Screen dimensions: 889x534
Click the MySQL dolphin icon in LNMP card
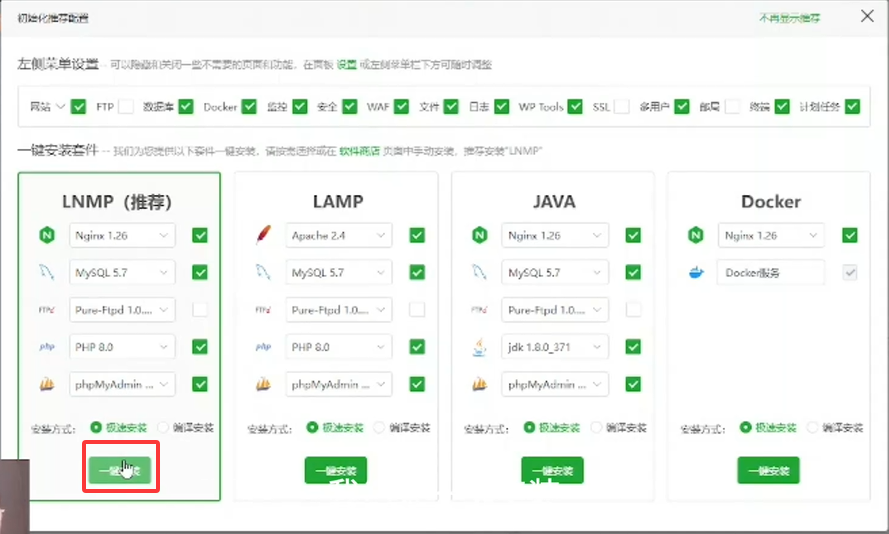pos(47,273)
